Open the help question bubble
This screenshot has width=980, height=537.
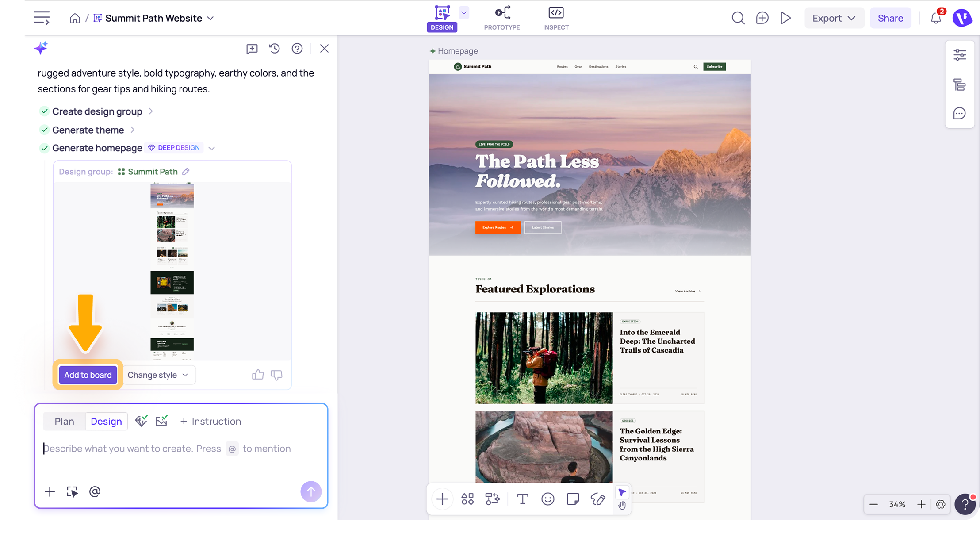pos(965,504)
